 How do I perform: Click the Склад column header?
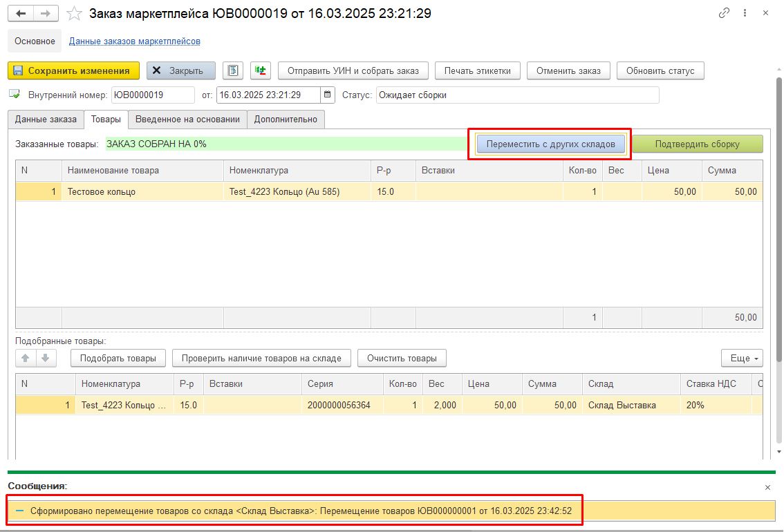631,383
